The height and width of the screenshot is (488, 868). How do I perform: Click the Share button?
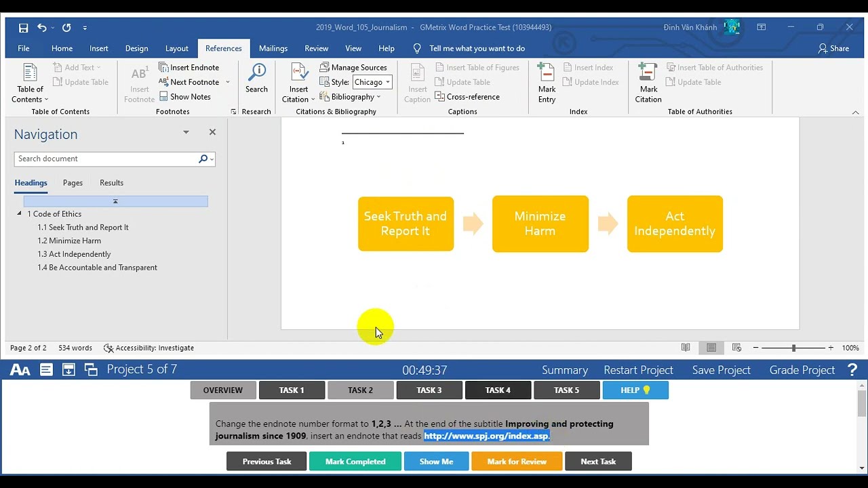(x=833, y=48)
